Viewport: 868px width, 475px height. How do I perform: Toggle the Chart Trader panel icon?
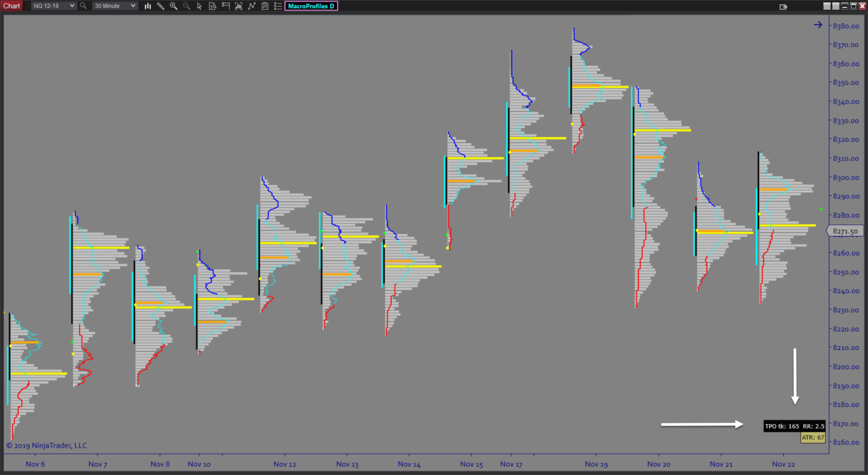click(784, 6)
